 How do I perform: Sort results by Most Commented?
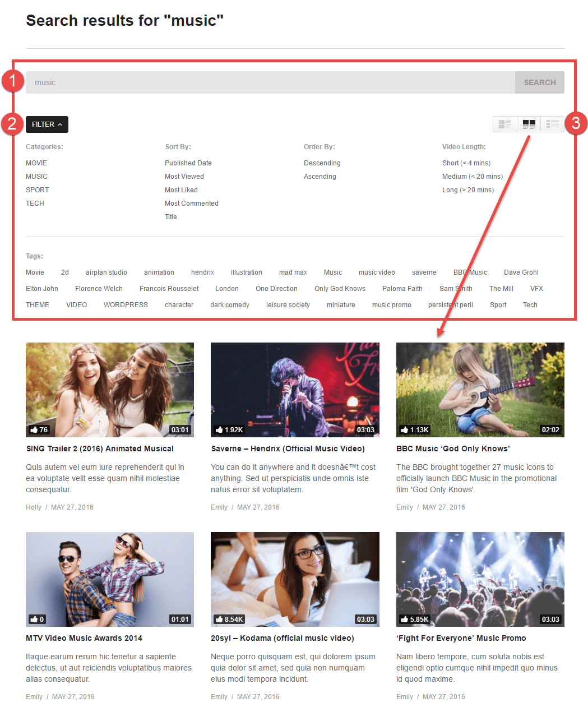(x=191, y=204)
